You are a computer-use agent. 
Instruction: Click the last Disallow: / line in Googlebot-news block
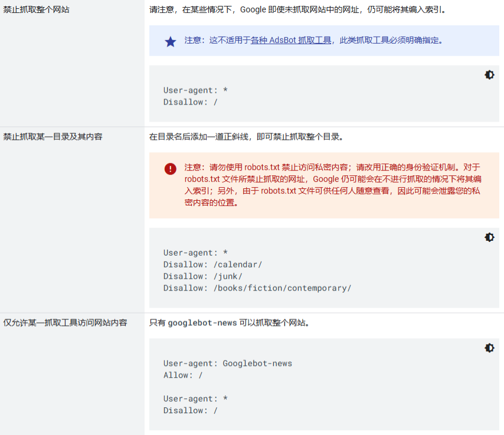pyautogui.click(x=191, y=410)
